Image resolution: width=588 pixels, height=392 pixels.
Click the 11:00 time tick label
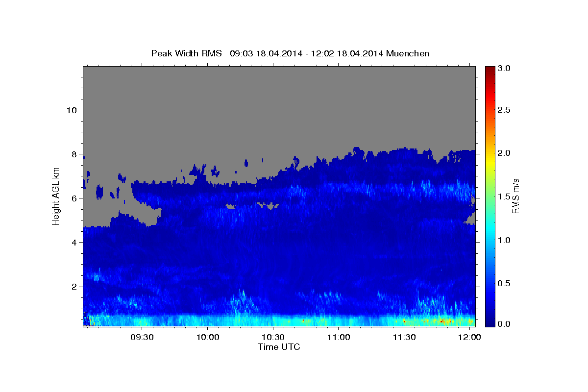pos(339,337)
